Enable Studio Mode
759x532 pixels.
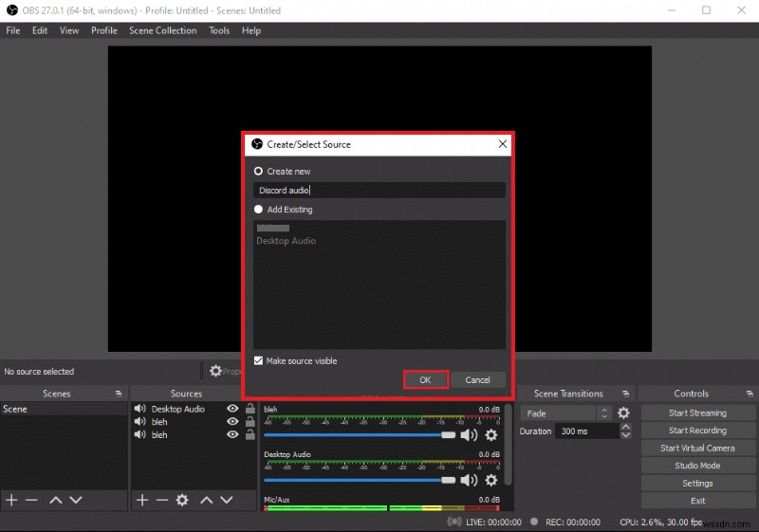(697, 466)
